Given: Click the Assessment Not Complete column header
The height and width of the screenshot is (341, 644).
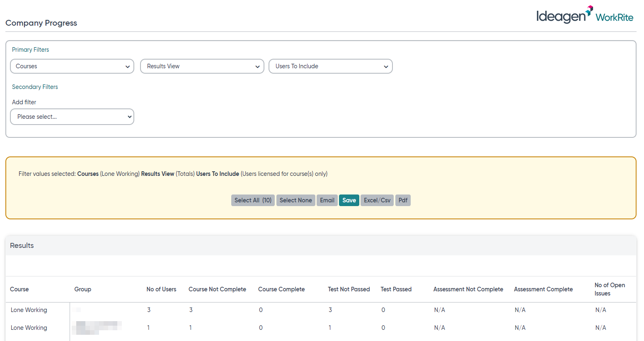Looking at the screenshot, I should 468,289.
